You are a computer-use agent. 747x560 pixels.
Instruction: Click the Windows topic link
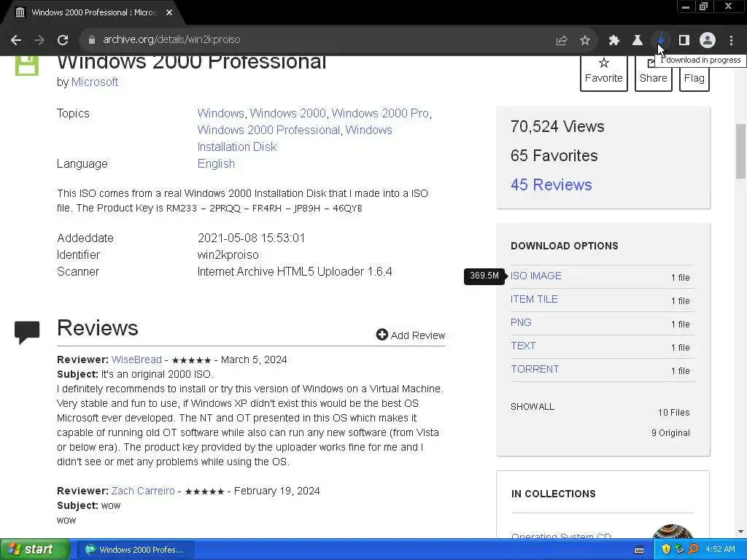(220, 113)
